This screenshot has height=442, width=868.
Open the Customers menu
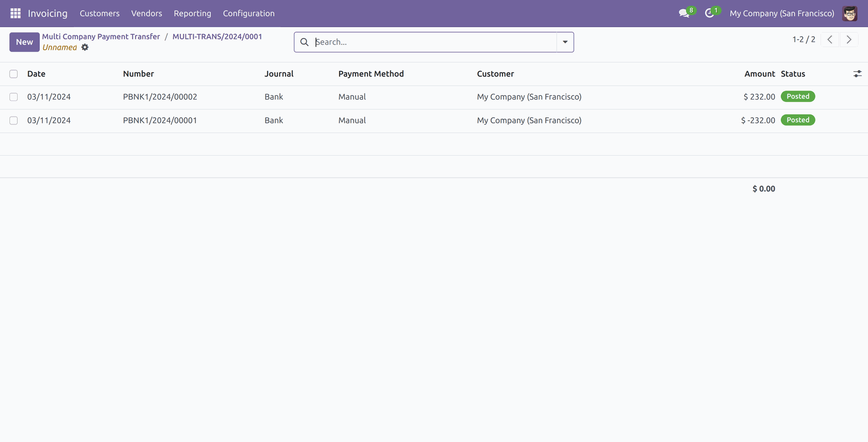[x=99, y=14]
